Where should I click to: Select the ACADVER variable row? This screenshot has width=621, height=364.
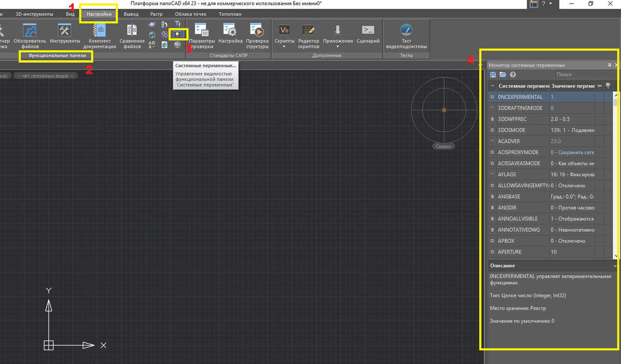tap(551, 141)
